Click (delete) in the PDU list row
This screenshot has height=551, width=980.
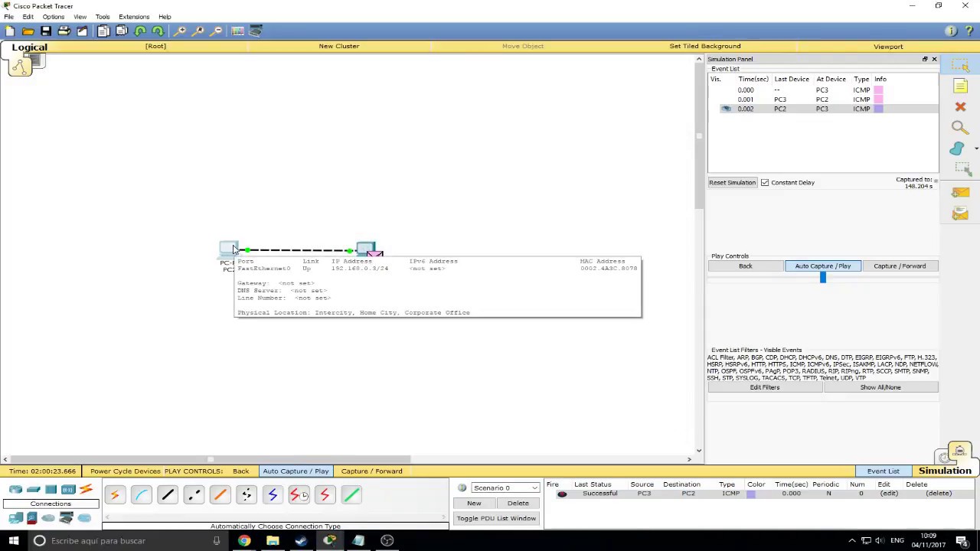(939, 494)
